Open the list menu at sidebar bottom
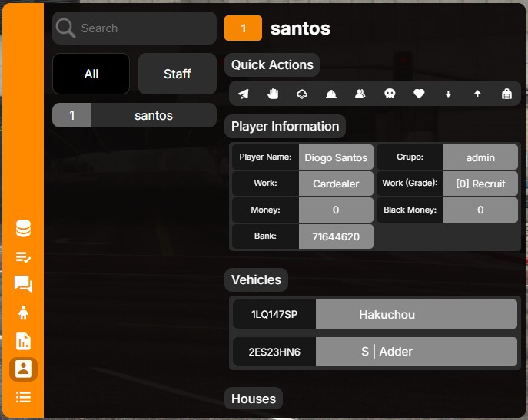The width and height of the screenshot is (528, 420). pos(23,397)
